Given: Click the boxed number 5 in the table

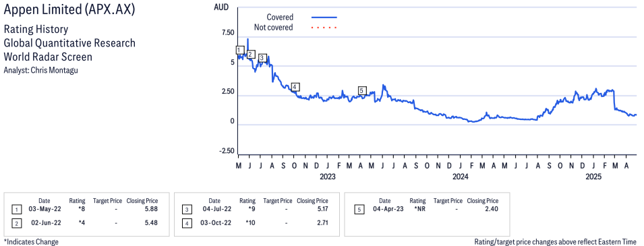Looking at the screenshot, I should click(x=359, y=210).
